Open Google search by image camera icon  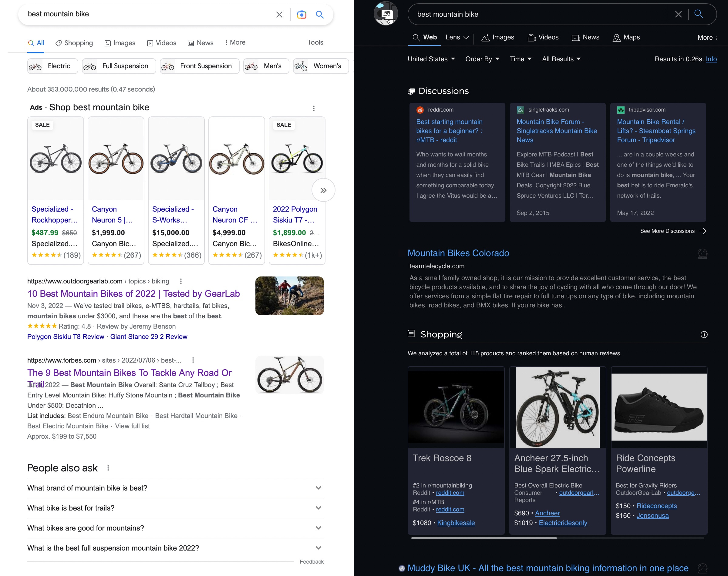302,15
